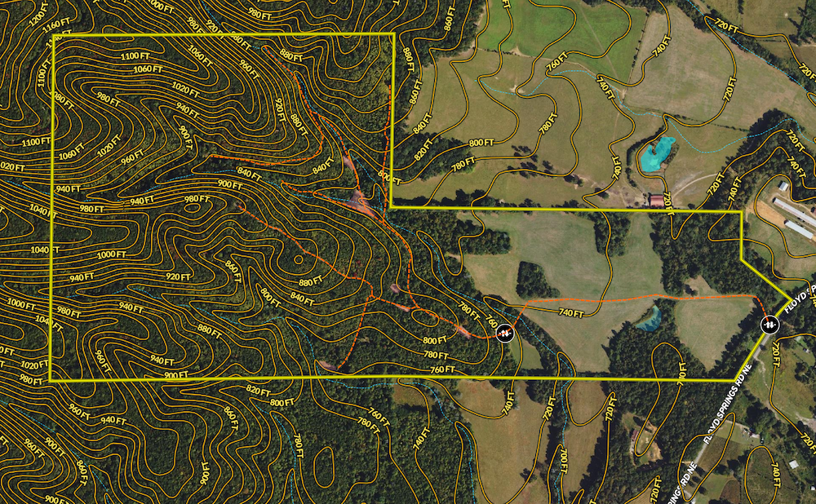Select the small teal pond beside the trail
The image size is (816, 504).
point(650,321)
